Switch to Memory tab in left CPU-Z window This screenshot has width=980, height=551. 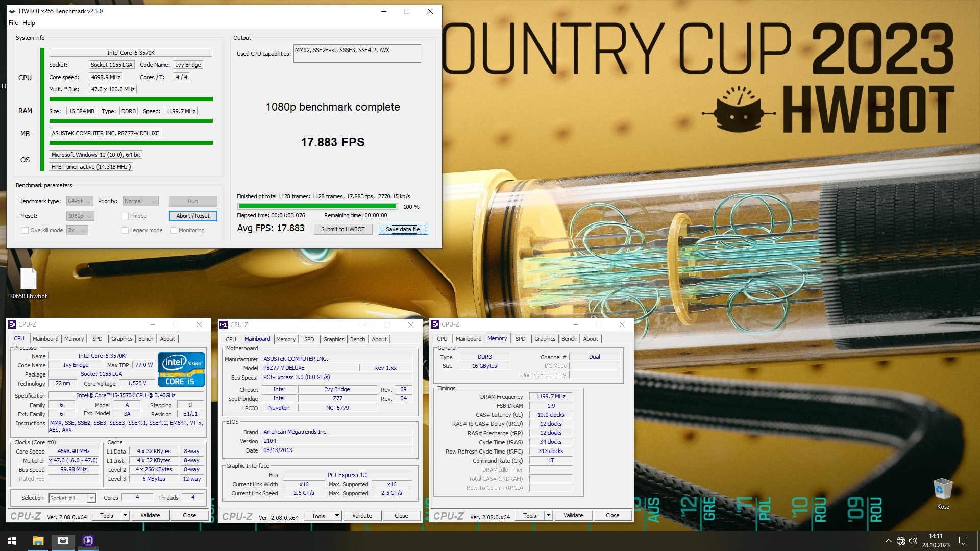tap(74, 339)
